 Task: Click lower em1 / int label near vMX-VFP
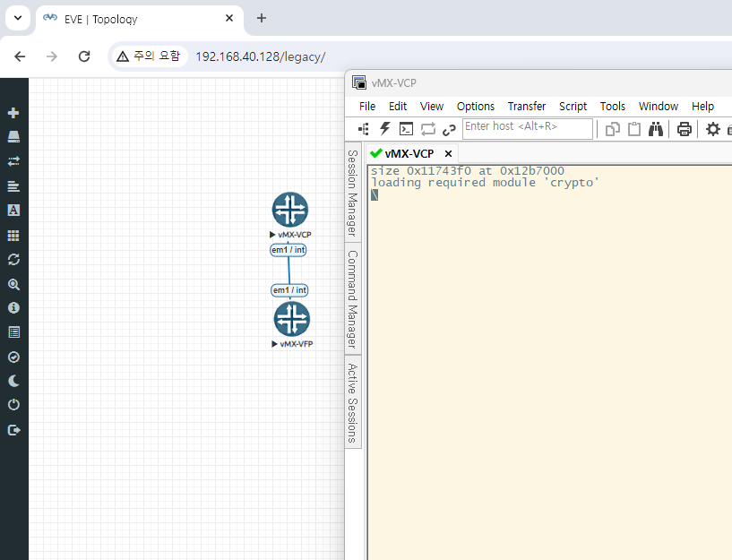[x=289, y=289]
